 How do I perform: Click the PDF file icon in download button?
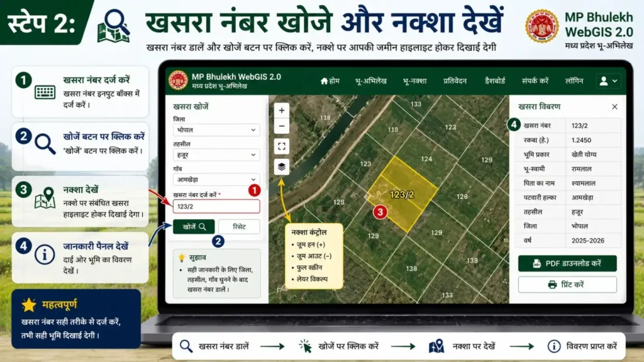coord(537,263)
